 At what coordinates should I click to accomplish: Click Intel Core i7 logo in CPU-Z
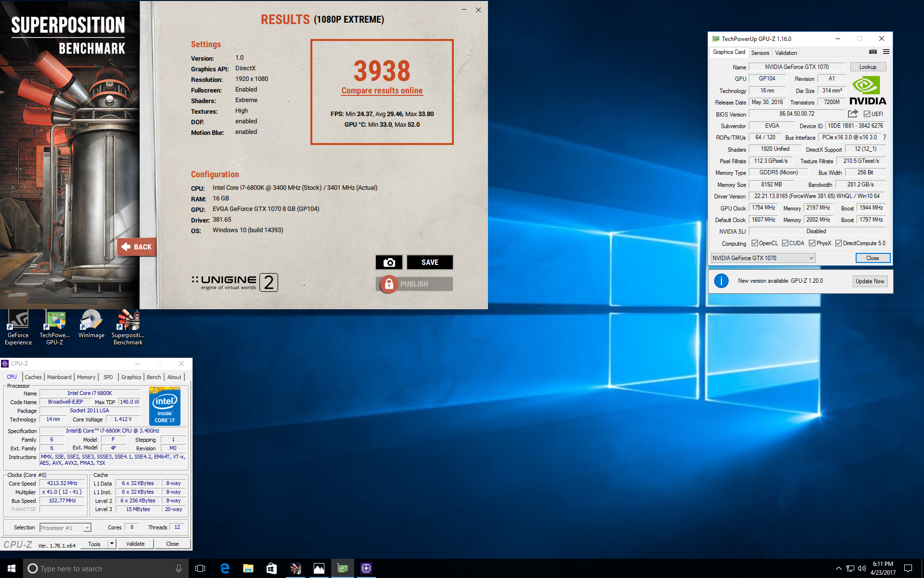(165, 406)
